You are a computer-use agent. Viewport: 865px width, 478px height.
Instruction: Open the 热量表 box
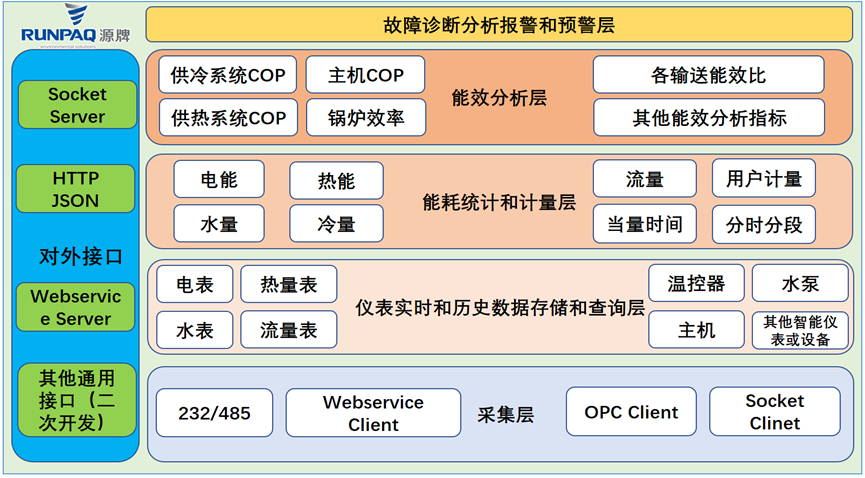[288, 285]
